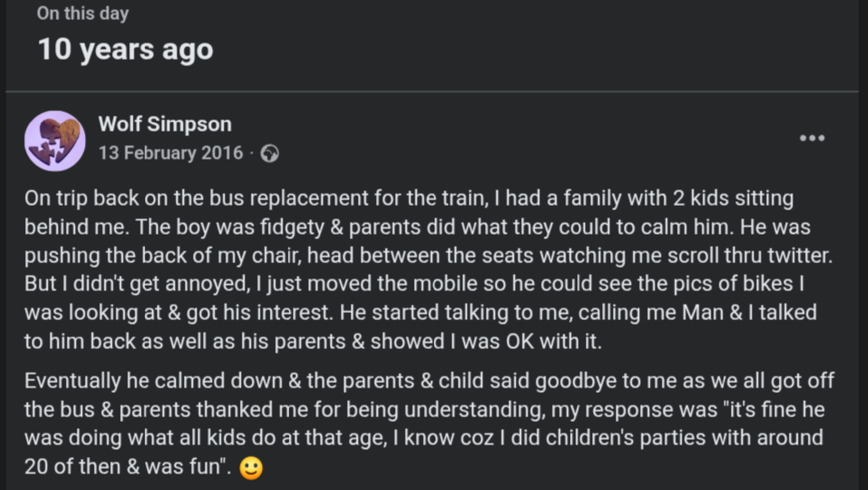Viewport: 868px width, 490px height.
Task: Click the public audience globe icon
Action: [x=269, y=154]
